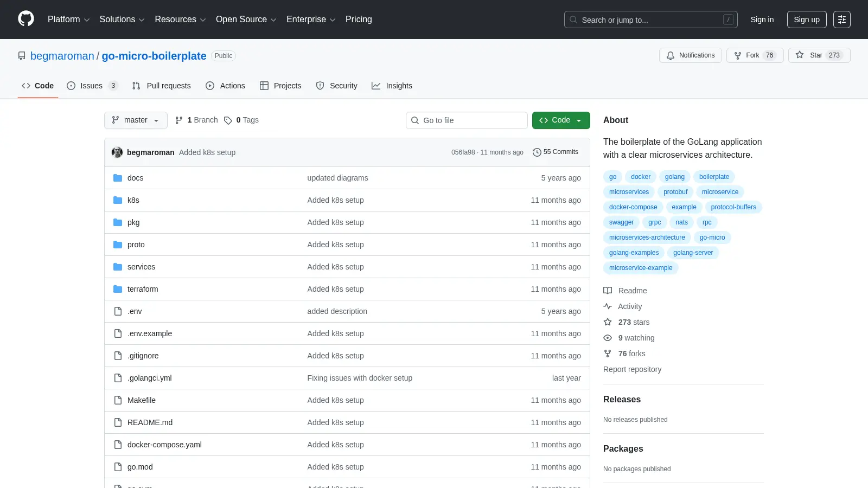Click the watching eye icon
868x488 pixels.
click(x=608, y=338)
